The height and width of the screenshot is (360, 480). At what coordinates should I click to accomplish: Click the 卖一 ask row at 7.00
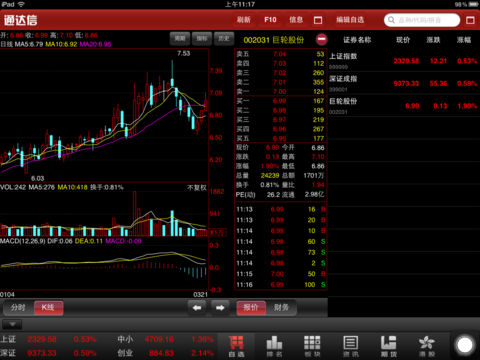tap(280, 91)
